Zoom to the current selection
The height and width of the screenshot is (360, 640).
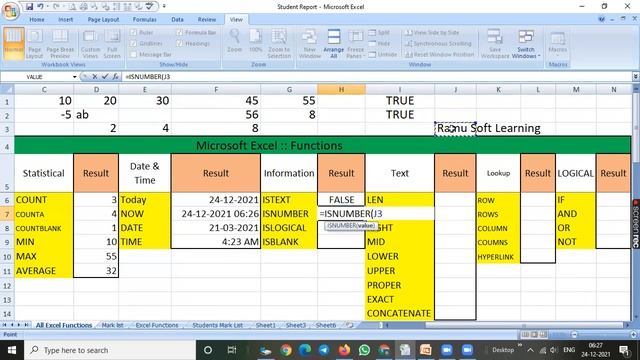(279, 44)
